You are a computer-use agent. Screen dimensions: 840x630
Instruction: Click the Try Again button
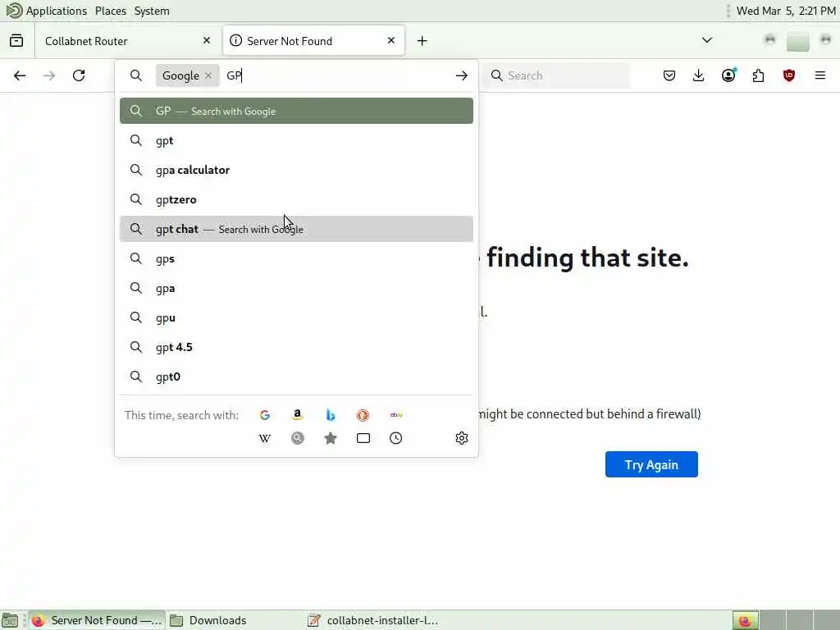click(x=651, y=464)
